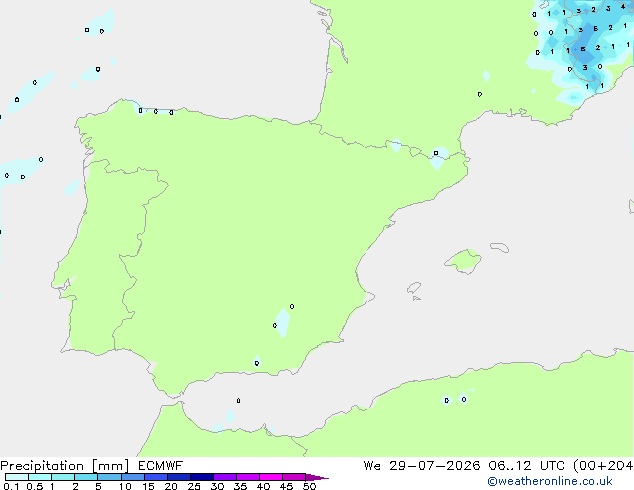The height and width of the screenshot is (490, 634).
Task: Click the '06..12 UTC' time range text
Action: point(526,466)
